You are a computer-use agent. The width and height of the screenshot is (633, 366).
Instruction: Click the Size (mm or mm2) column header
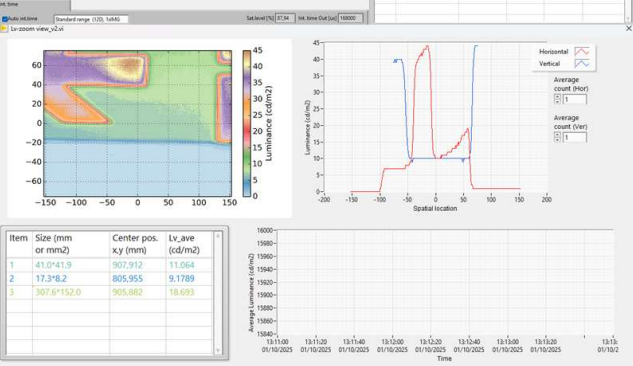tap(71, 245)
